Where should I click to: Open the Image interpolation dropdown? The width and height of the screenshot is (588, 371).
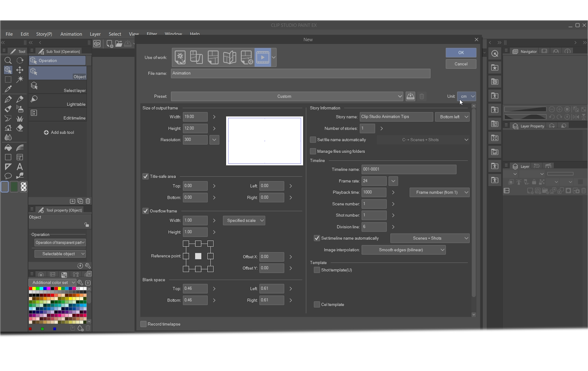403,250
